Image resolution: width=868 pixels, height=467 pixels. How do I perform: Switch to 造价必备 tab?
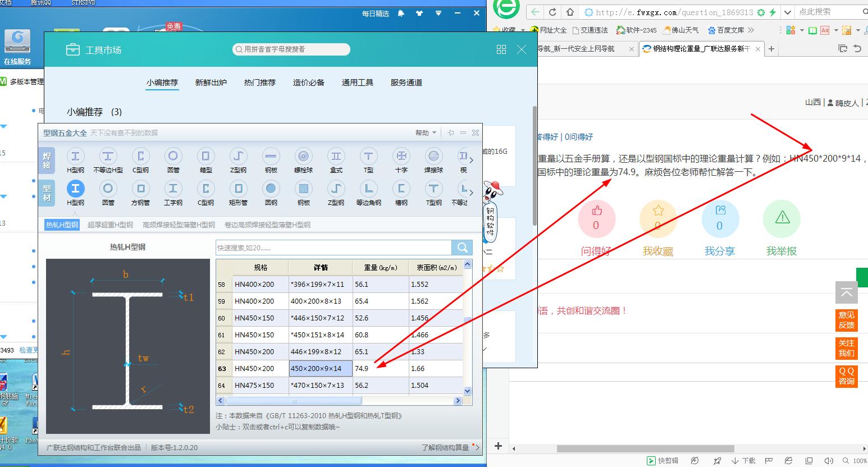308,83
